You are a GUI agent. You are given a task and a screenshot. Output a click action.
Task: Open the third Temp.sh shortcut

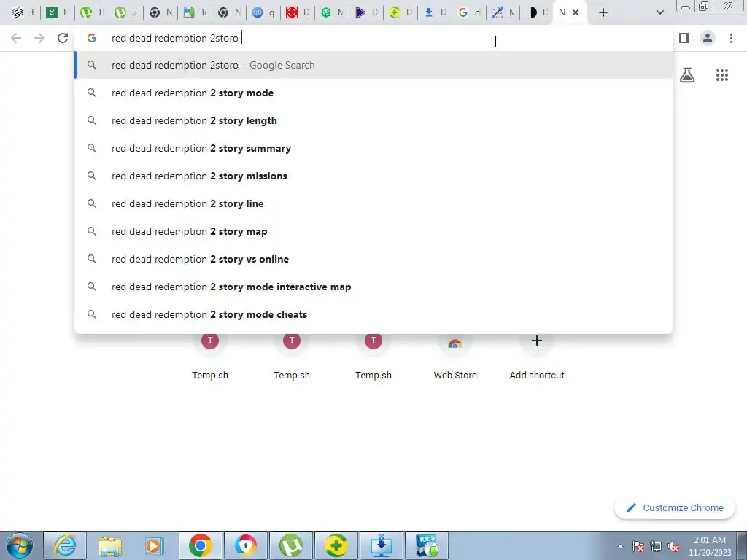click(373, 357)
